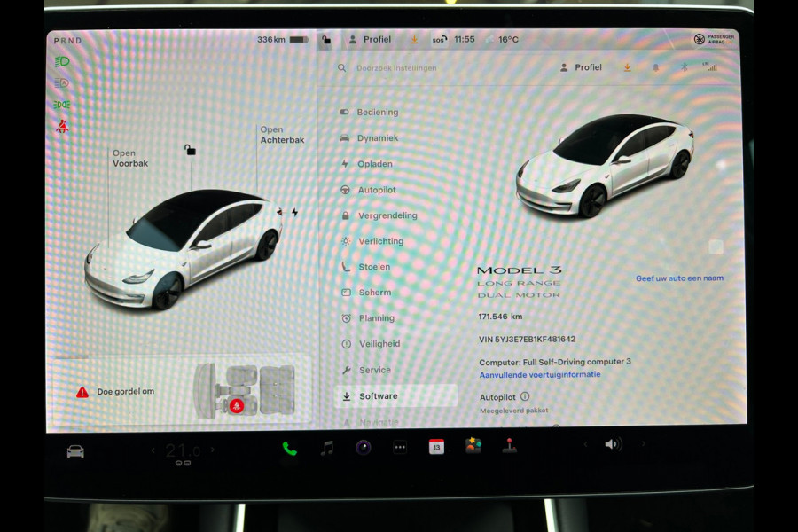
Task: Open the phone app in bottom bar
Action: (x=289, y=448)
